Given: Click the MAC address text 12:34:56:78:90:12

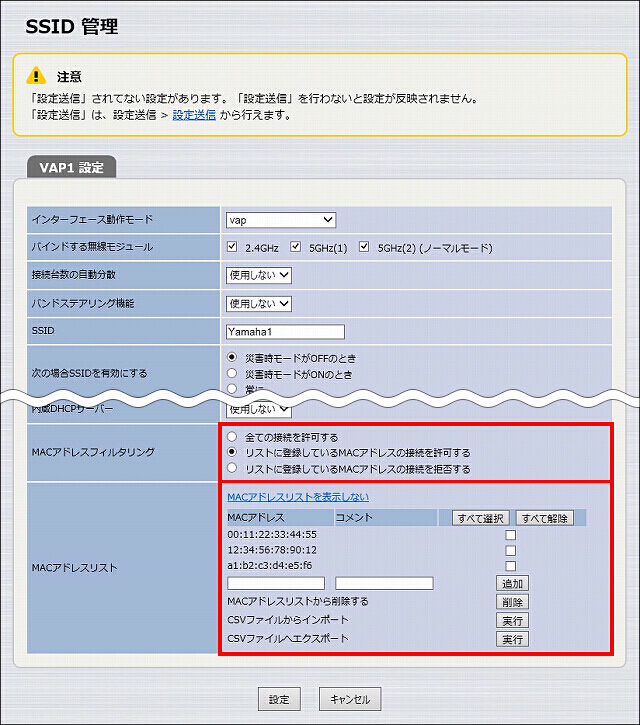Looking at the screenshot, I should (x=272, y=550).
